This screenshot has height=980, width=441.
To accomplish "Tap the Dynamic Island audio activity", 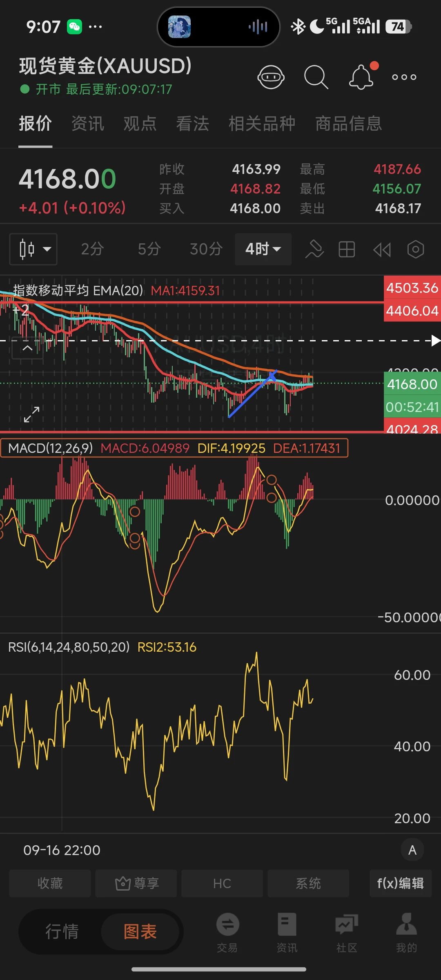I will pyautogui.click(x=219, y=27).
